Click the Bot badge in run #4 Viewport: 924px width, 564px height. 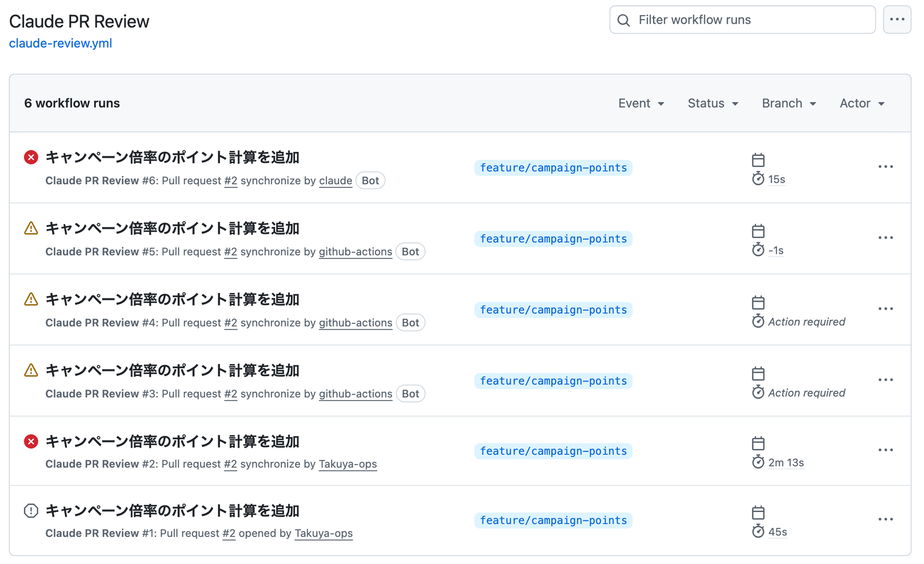coord(410,322)
